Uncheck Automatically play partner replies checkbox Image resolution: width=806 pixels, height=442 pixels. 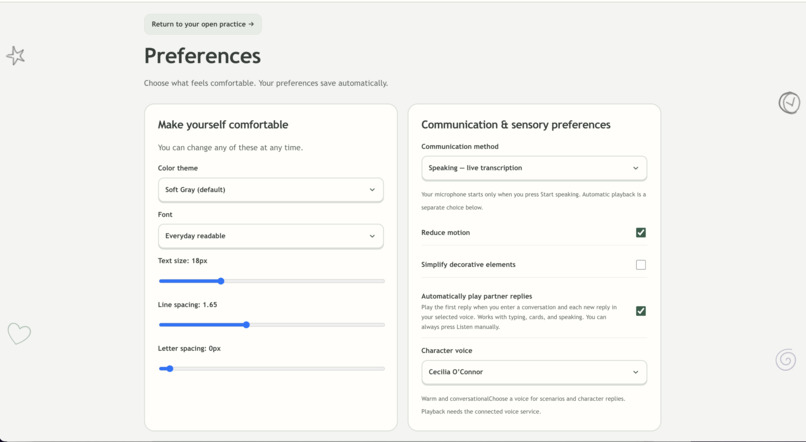point(640,311)
